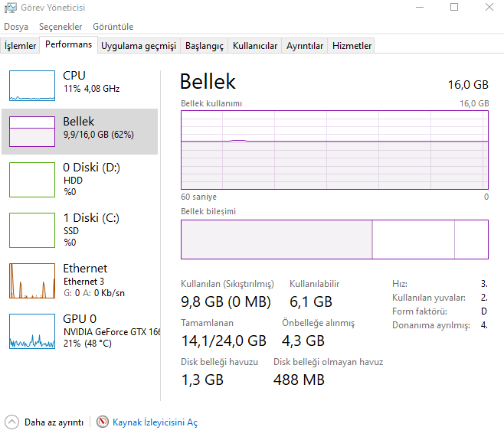Select the Ethernet network graph thumbnail
Image resolution: width=504 pixels, height=440 pixels.
[31, 280]
